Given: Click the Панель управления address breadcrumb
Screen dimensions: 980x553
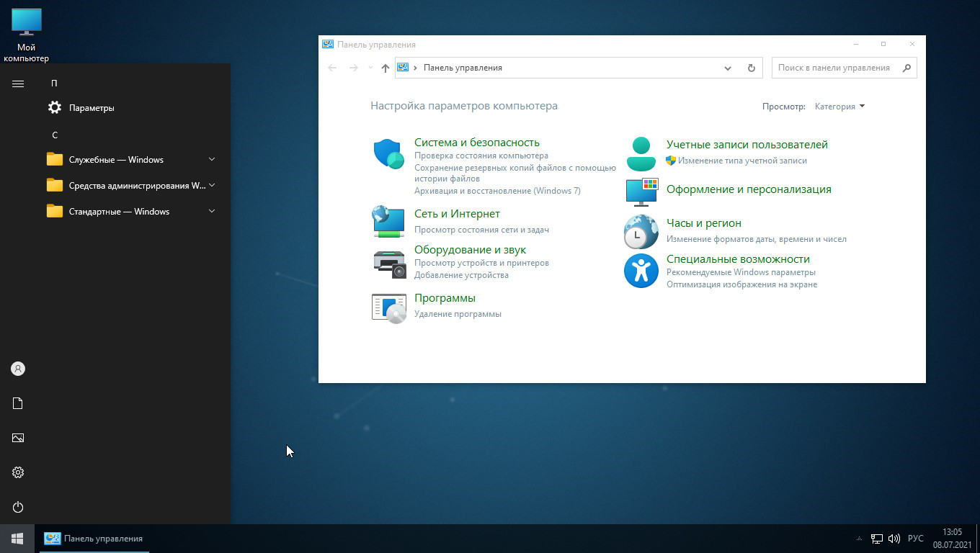Looking at the screenshot, I should pos(463,68).
